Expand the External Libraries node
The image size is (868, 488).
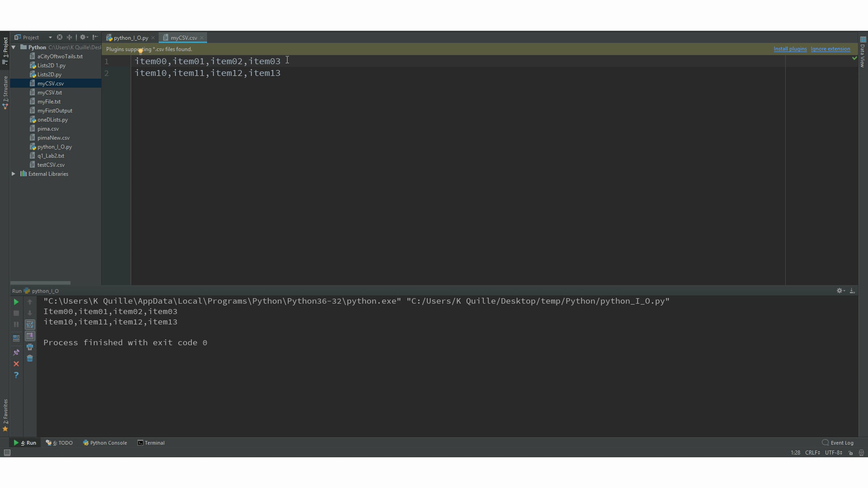click(13, 174)
